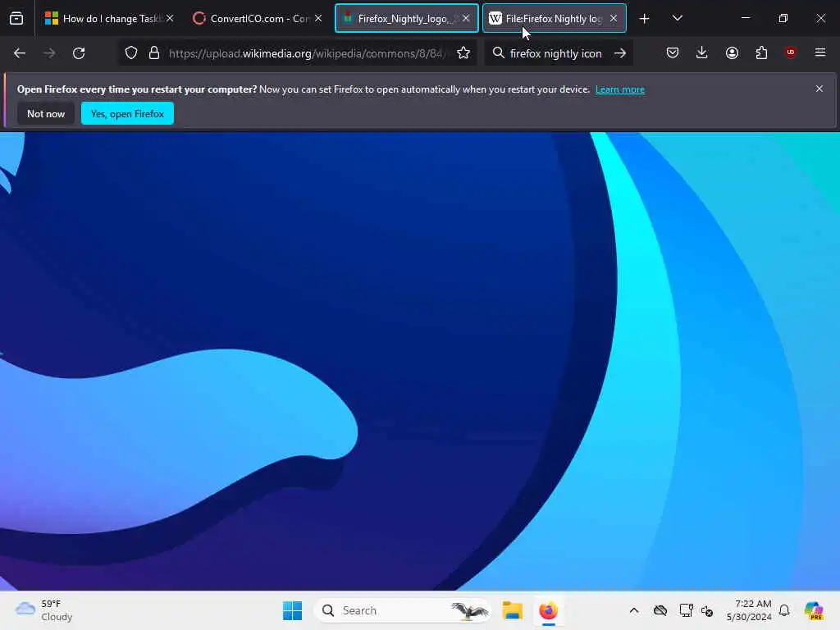Open a new tab
This screenshot has width=840, height=630.
(x=645, y=19)
